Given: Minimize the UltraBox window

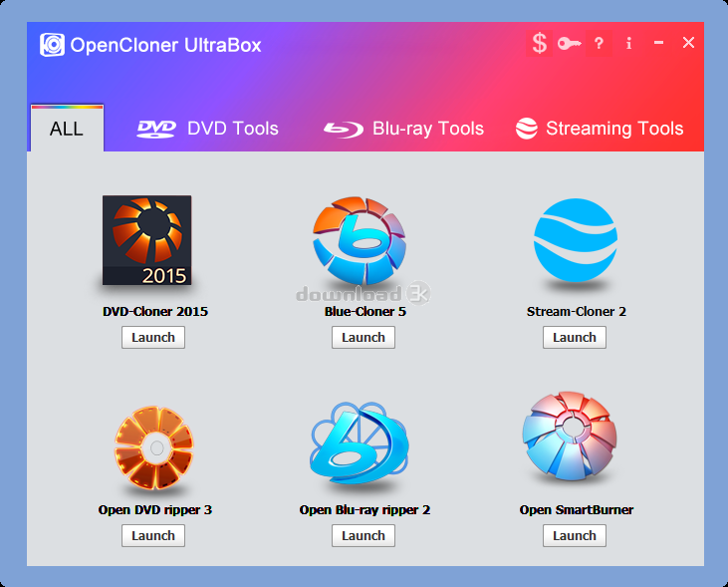Looking at the screenshot, I should pyautogui.click(x=658, y=43).
